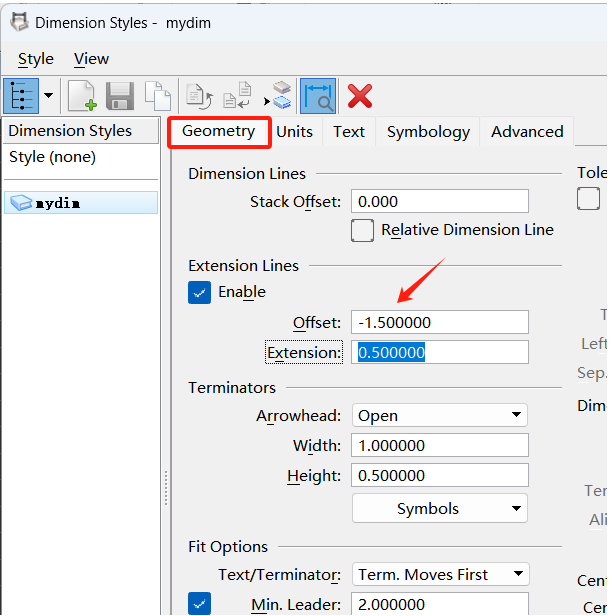Click the Min. Leader value field
This screenshot has height=616, width=612.
440,604
